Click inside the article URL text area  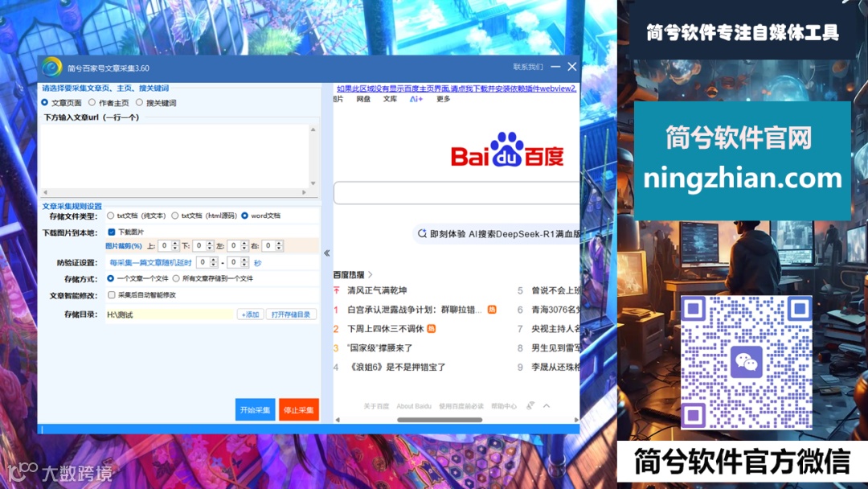click(x=174, y=156)
